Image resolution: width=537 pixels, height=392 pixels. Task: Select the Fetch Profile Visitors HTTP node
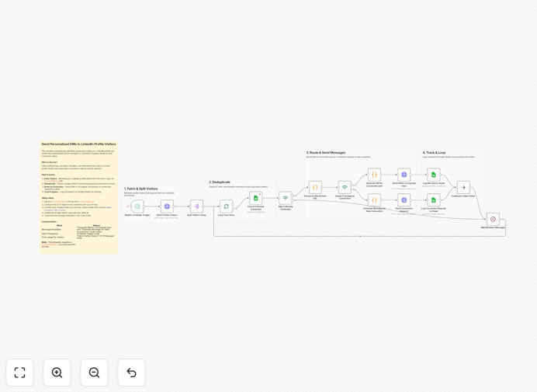click(x=167, y=206)
